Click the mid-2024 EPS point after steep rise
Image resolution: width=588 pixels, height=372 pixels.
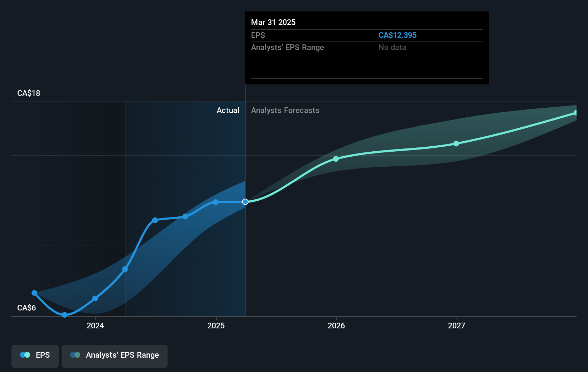[155, 220]
